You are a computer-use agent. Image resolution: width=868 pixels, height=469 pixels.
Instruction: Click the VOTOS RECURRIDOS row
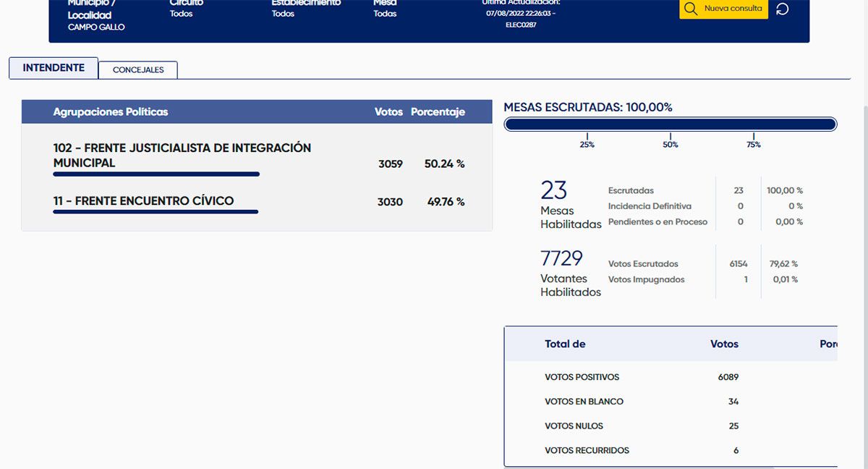pyautogui.click(x=587, y=450)
